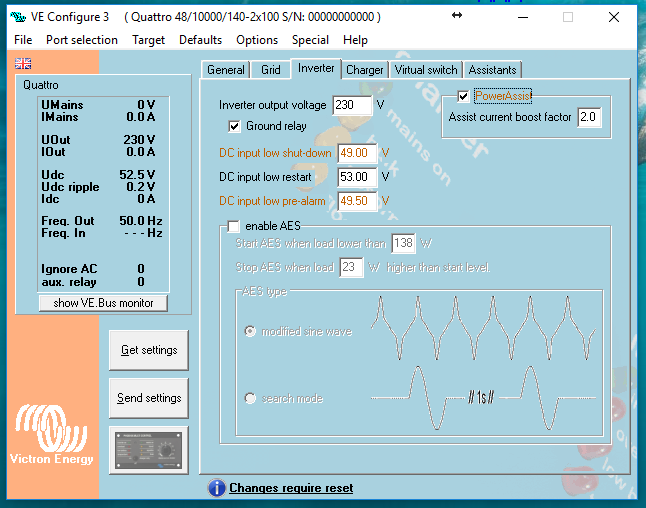Open the Options menu

[257, 40]
